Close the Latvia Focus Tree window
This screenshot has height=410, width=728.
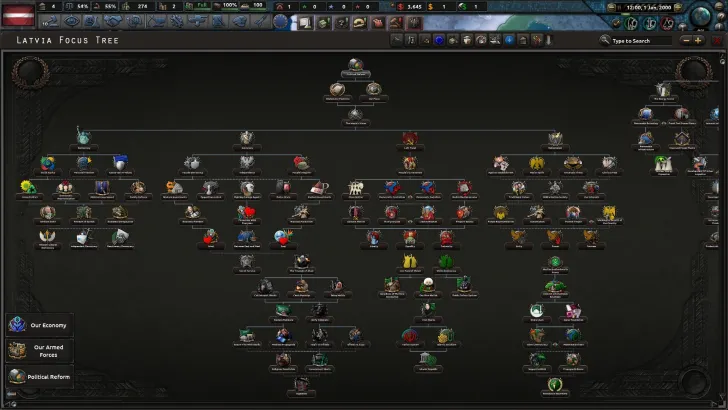point(715,41)
